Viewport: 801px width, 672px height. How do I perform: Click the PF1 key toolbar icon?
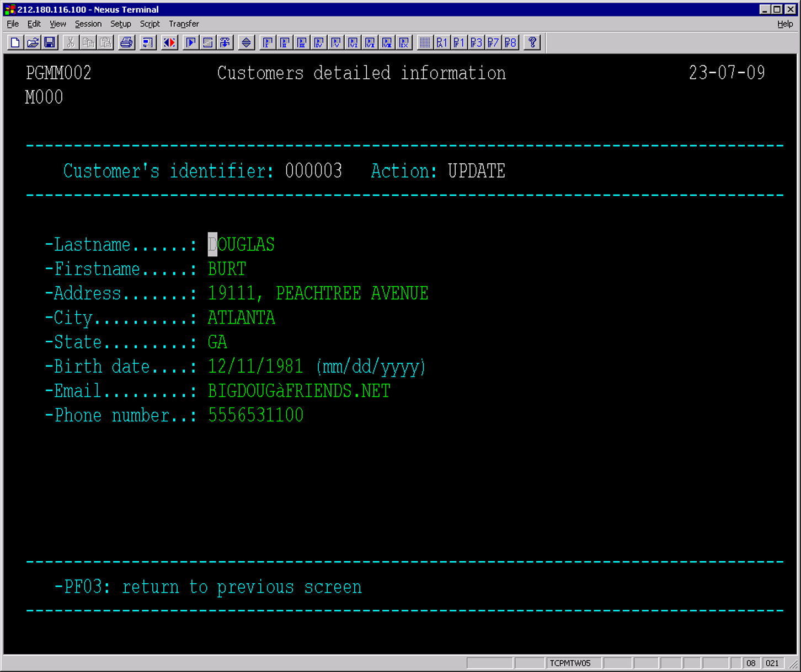click(x=459, y=42)
